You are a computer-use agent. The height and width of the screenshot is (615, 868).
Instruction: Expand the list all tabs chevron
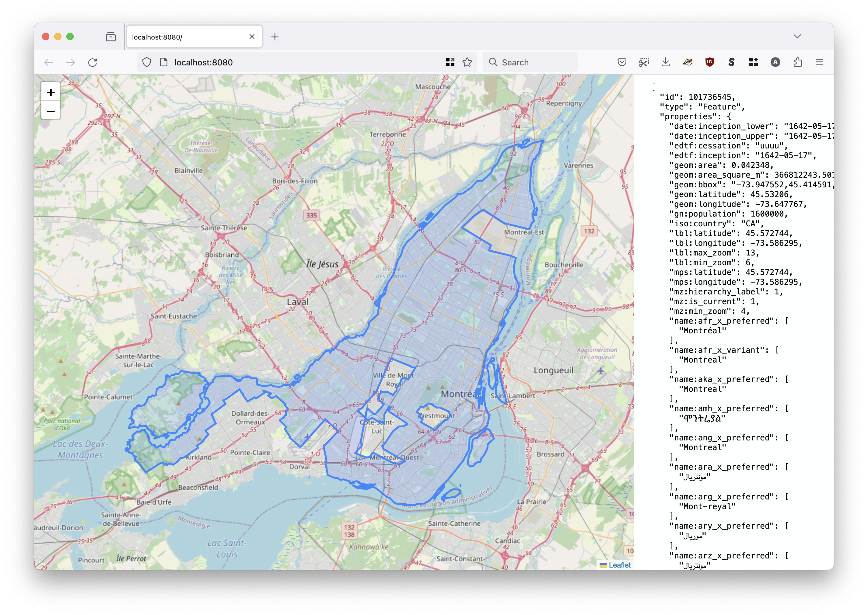(x=797, y=37)
